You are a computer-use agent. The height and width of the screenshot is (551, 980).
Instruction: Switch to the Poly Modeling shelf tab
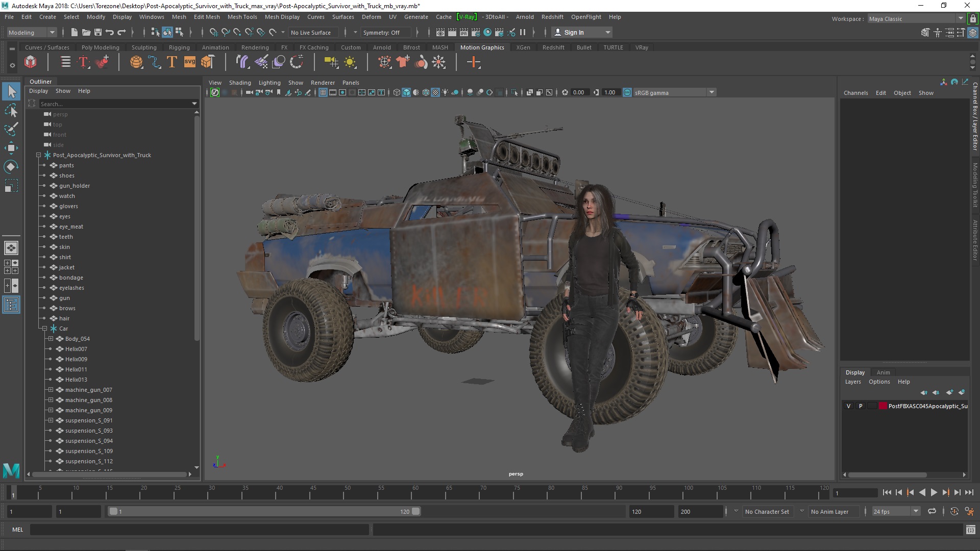tap(101, 47)
